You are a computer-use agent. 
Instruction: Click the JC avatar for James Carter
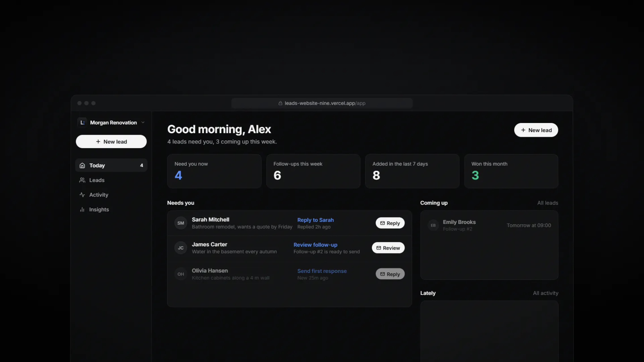pos(181,248)
